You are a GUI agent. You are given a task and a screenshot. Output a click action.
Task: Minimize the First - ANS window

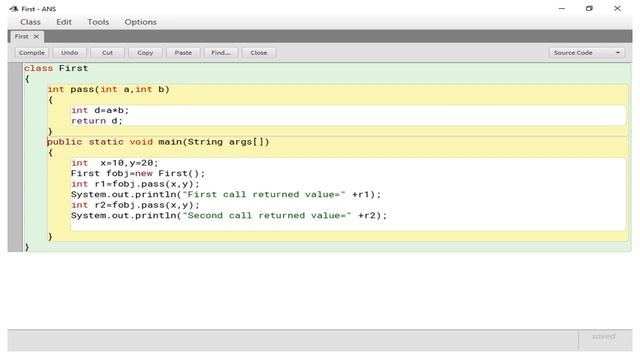[x=562, y=8]
